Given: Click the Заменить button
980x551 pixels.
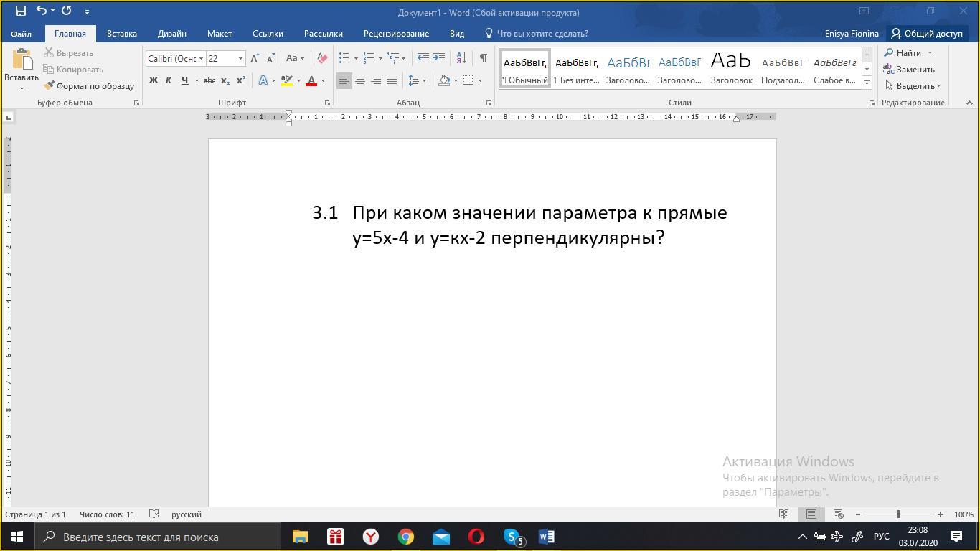Looking at the screenshot, I should click(x=909, y=70).
